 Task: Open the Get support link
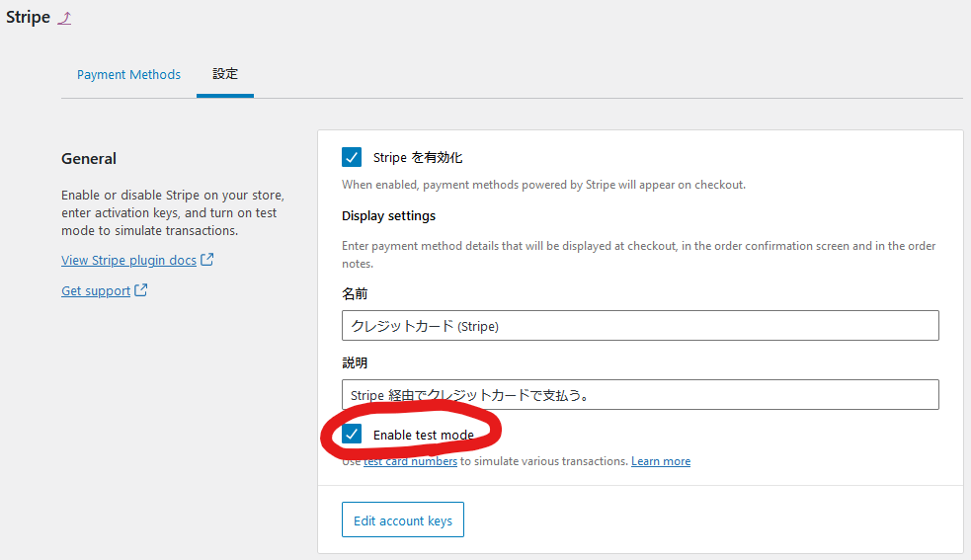[x=96, y=290]
